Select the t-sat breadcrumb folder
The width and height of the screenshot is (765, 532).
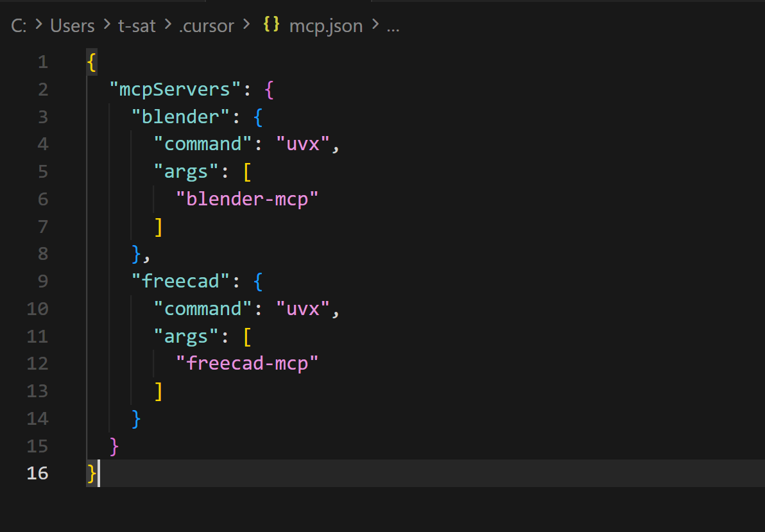[135, 26]
